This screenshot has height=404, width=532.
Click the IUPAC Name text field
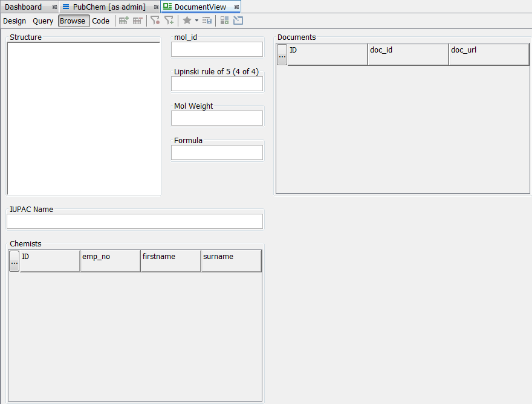coord(134,221)
